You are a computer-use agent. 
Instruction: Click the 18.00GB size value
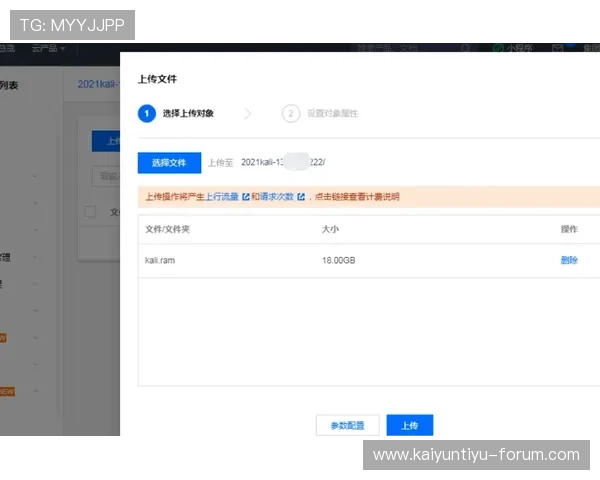[339, 260]
